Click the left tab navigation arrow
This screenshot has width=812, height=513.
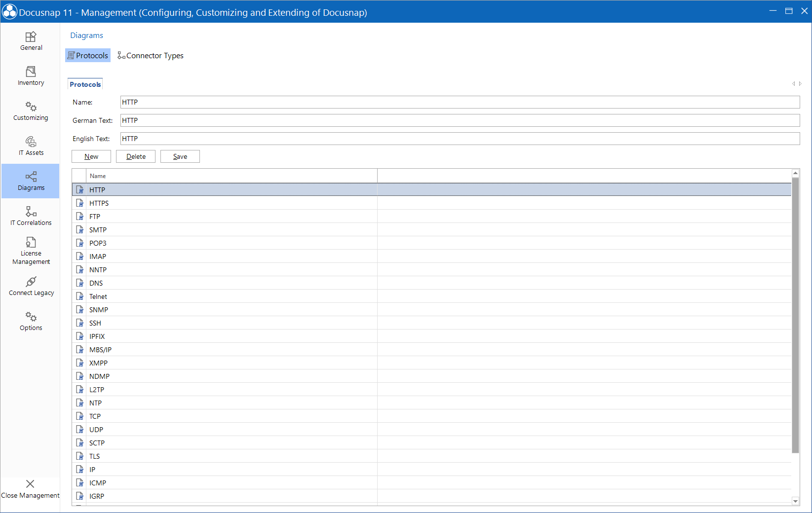(793, 84)
